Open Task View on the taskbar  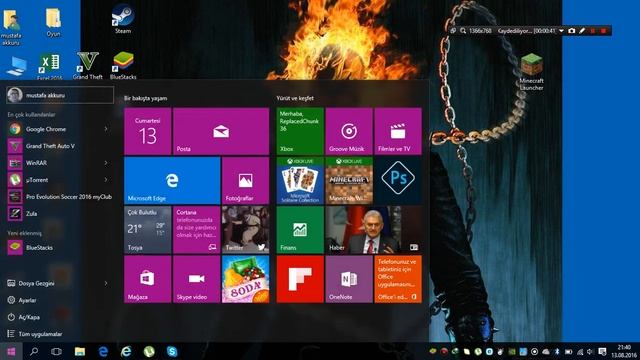(x=56, y=351)
